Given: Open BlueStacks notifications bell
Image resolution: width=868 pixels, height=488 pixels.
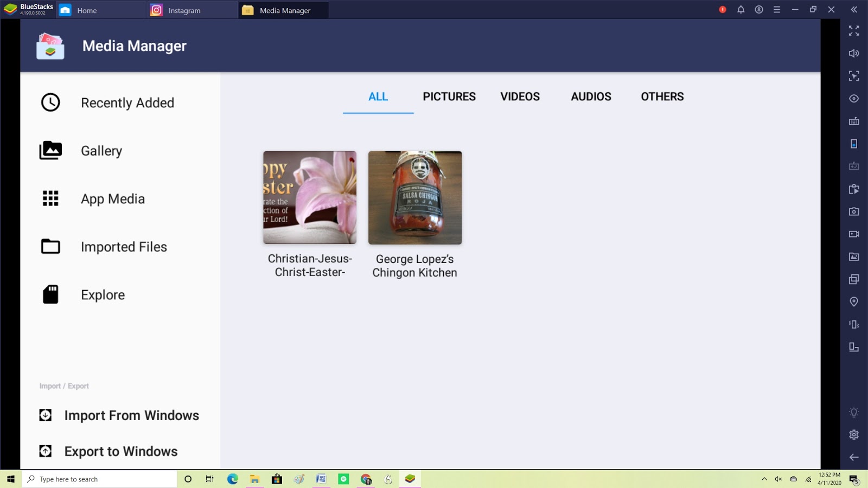Looking at the screenshot, I should click(x=741, y=10).
